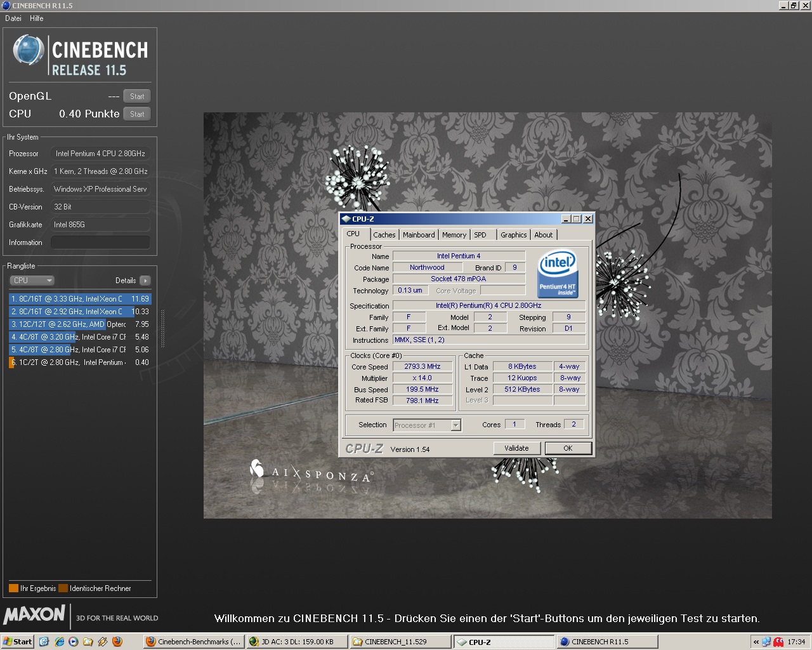This screenshot has width=812, height=650.
Task: Show hidden tray icons with the chevron
Action: (x=756, y=642)
